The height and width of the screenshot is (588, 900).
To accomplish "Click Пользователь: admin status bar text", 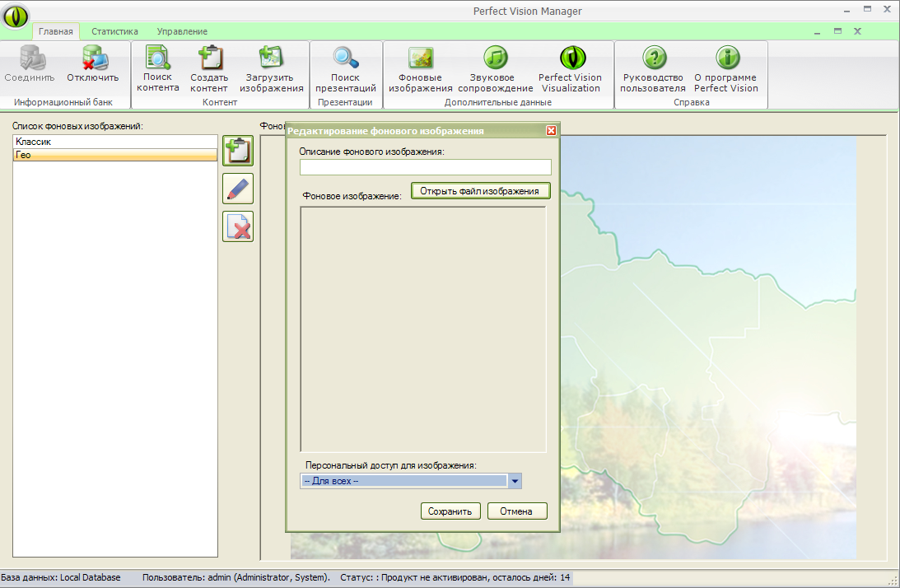I will click(235, 577).
